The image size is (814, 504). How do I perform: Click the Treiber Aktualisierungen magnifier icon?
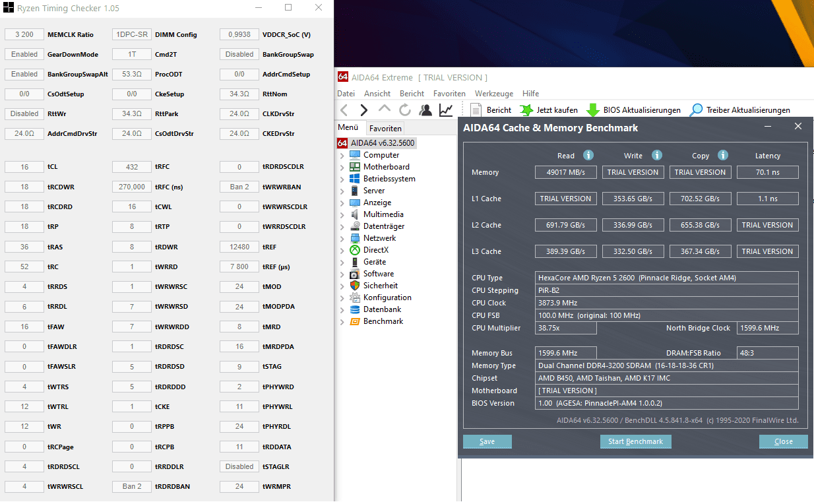tap(696, 110)
